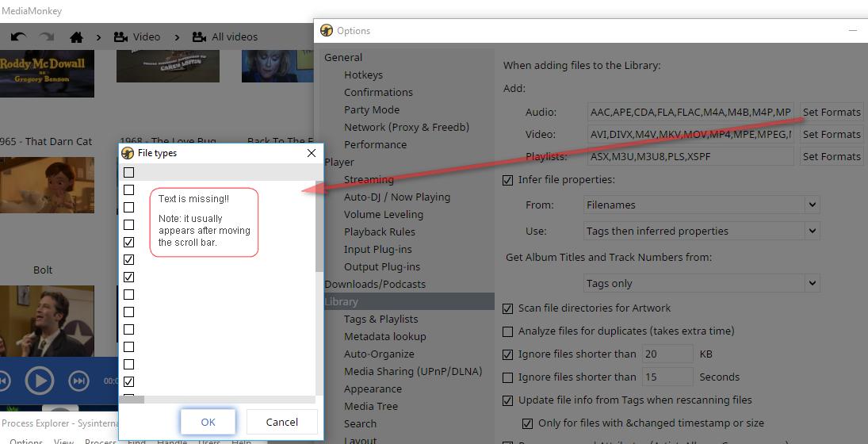The height and width of the screenshot is (444, 868).
Task: Select Hotkeys in the options tree
Action: tap(363, 75)
